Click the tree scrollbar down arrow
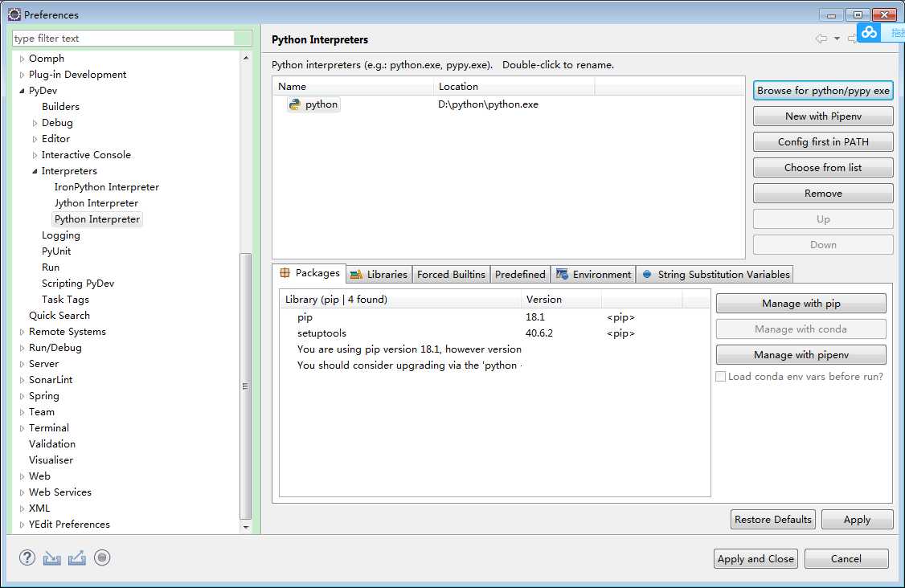 coord(246,527)
